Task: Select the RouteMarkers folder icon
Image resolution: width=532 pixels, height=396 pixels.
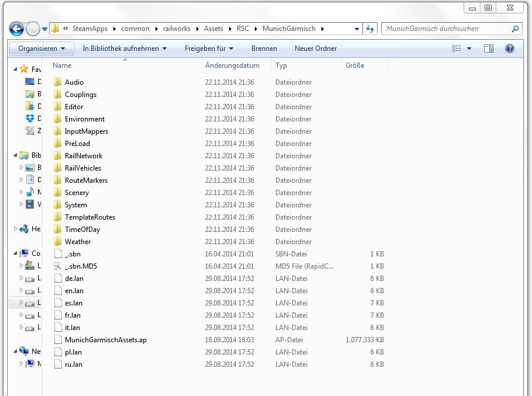Action: point(58,180)
